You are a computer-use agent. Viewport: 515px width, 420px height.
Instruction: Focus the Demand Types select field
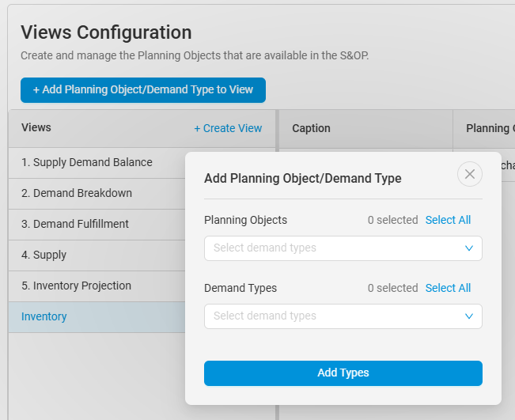pos(332,316)
